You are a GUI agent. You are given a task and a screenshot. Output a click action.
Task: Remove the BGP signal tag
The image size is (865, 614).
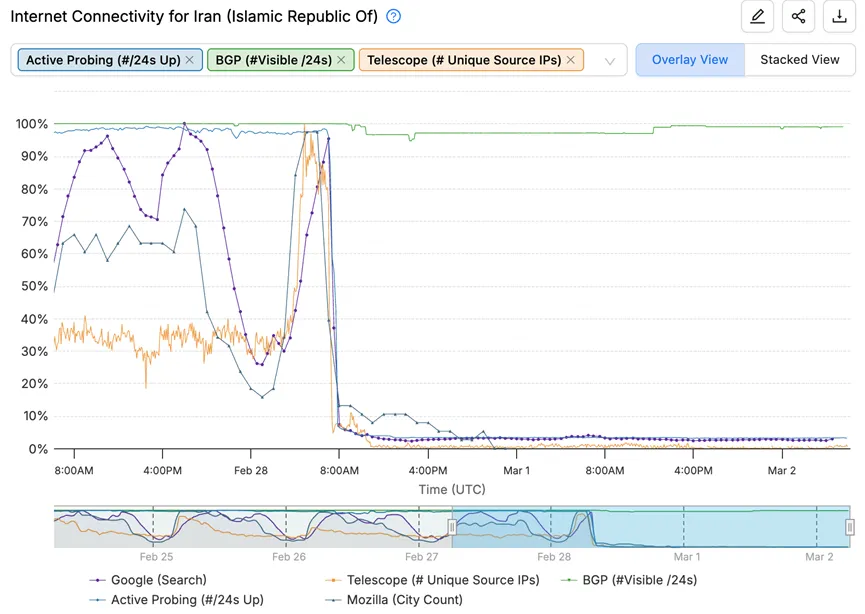(341, 60)
